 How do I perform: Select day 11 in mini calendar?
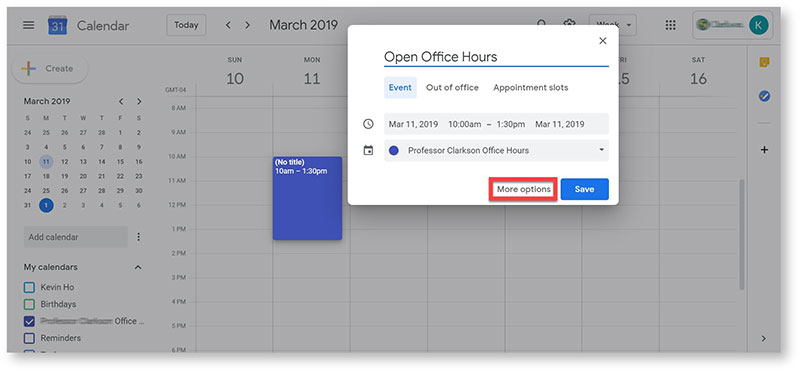tap(46, 162)
